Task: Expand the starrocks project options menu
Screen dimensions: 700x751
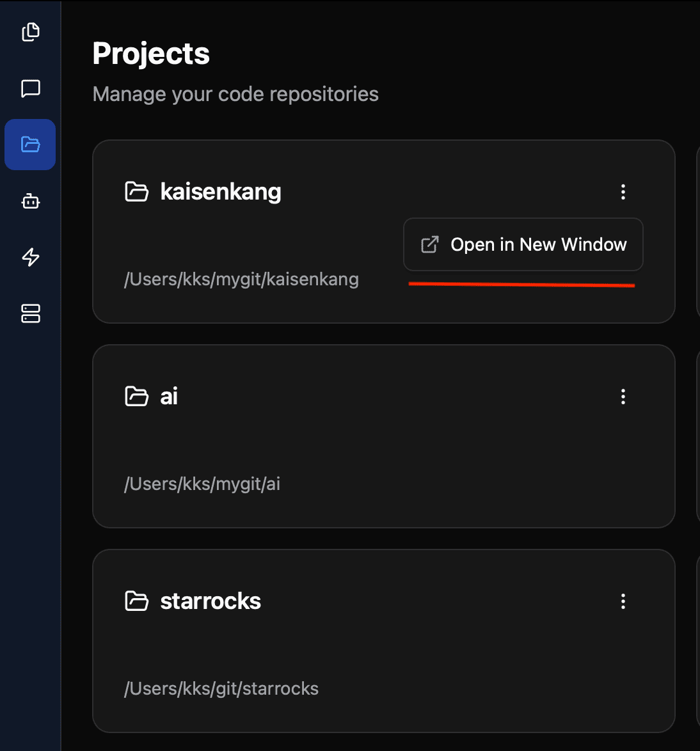Action: (x=623, y=601)
